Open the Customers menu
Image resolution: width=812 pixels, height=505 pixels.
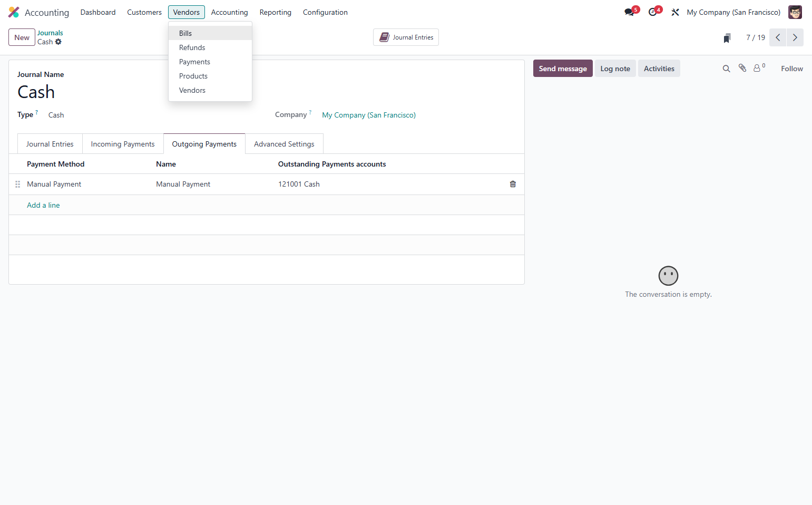144,12
